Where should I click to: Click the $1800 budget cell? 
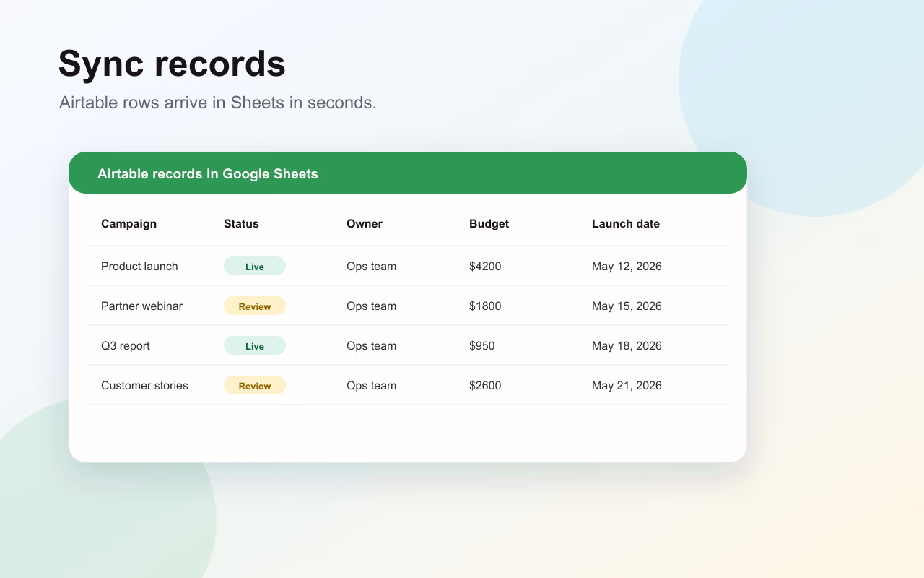coord(485,306)
